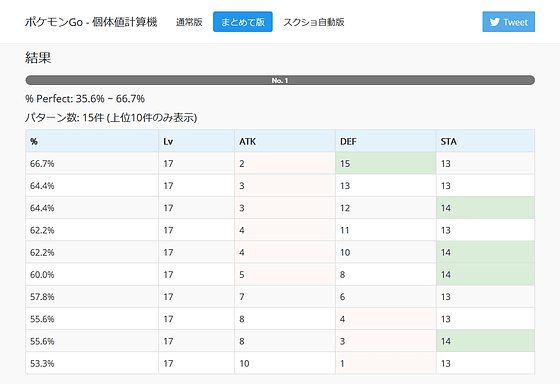The width and height of the screenshot is (560, 384).
Task: Click ATK value 5 in 60.0% row
Action: [x=285, y=274]
